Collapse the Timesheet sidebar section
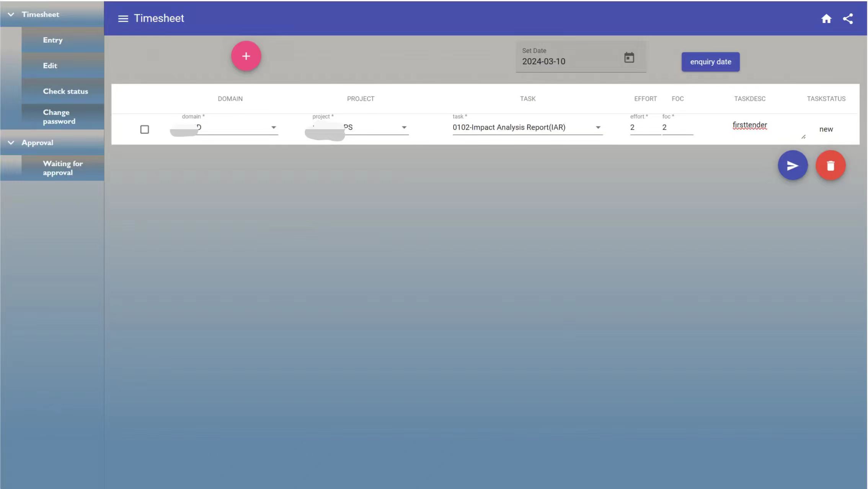This screenshot has width=868, height=489. pyautogui.click(x=52, y=14)
